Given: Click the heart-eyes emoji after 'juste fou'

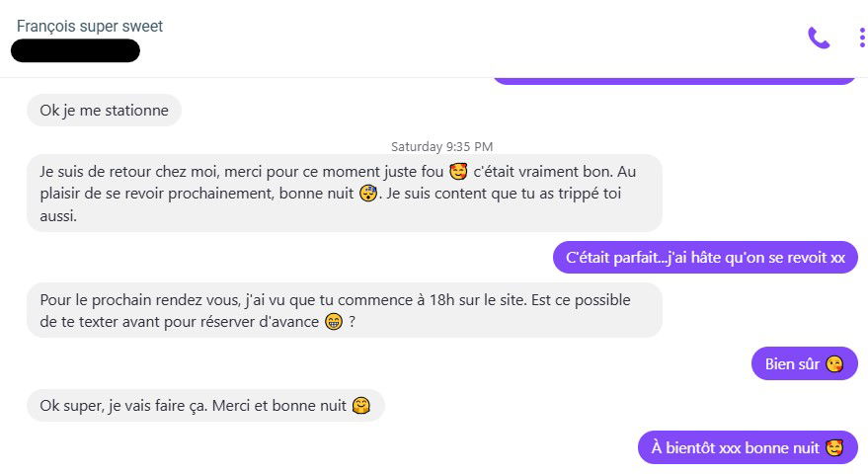Looking at the screenshot, I should [458, 172].
